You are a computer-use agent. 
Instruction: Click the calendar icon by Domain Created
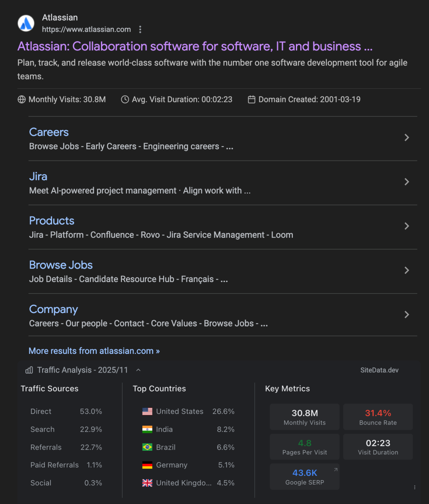[x=251, y=99]
